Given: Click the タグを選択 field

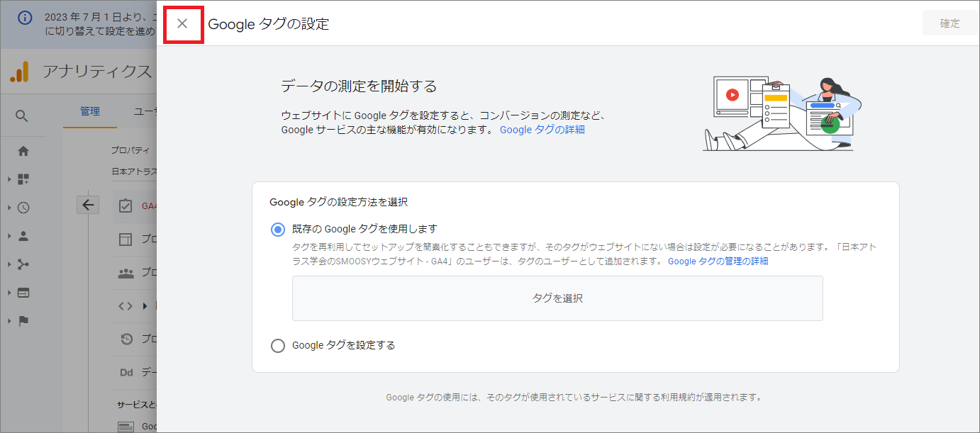Looking at the screenshot, I should click(557, 298).
